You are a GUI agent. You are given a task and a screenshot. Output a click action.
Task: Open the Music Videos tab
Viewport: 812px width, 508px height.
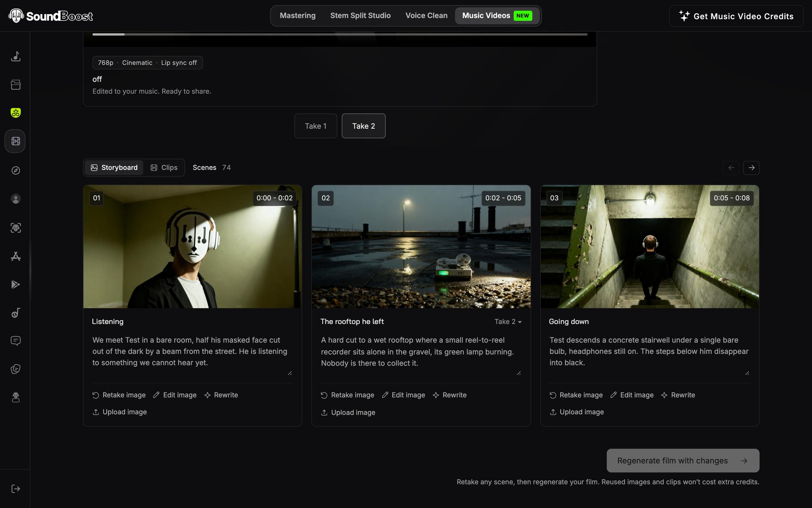[497, 15]
